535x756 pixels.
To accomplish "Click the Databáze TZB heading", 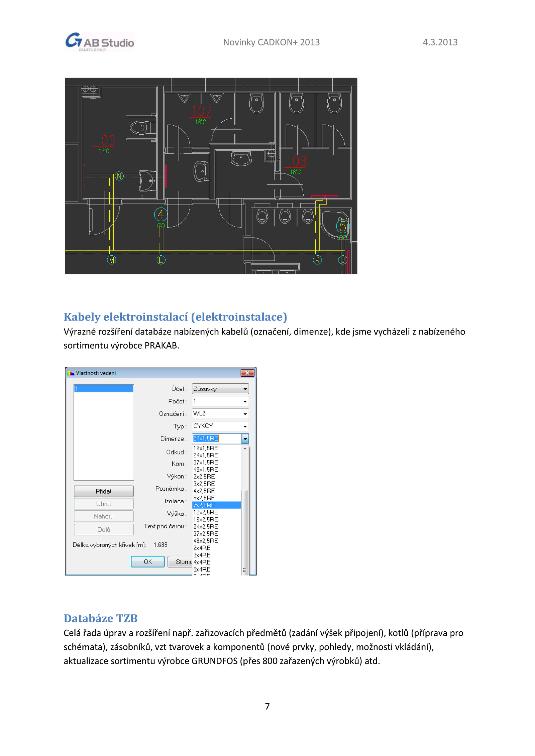I will 101,618.
